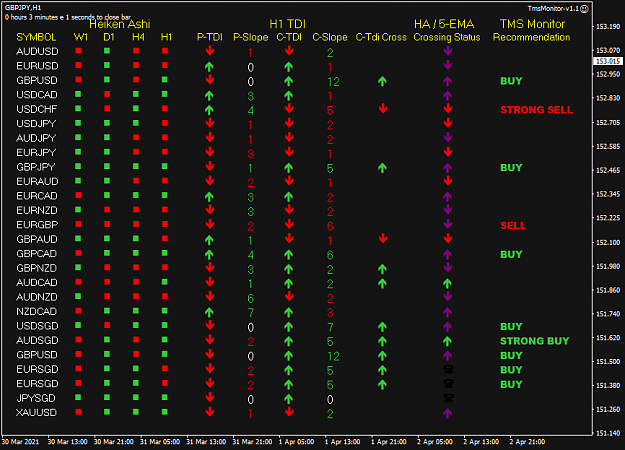Click EURUSD's green C-TDI up arrow

coord(289,66)
